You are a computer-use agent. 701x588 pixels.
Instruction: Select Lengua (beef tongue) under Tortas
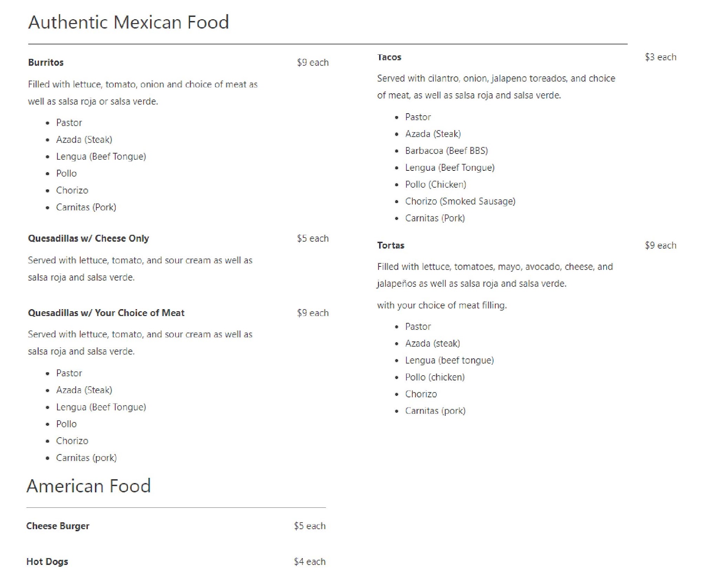pyautogui.click(x=449, y=360)
